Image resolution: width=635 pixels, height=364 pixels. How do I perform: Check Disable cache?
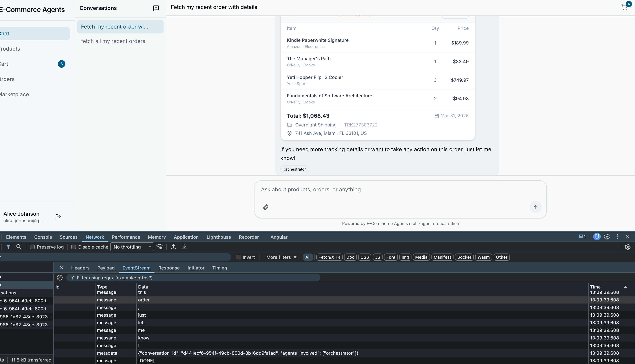(x=74, y=247)
